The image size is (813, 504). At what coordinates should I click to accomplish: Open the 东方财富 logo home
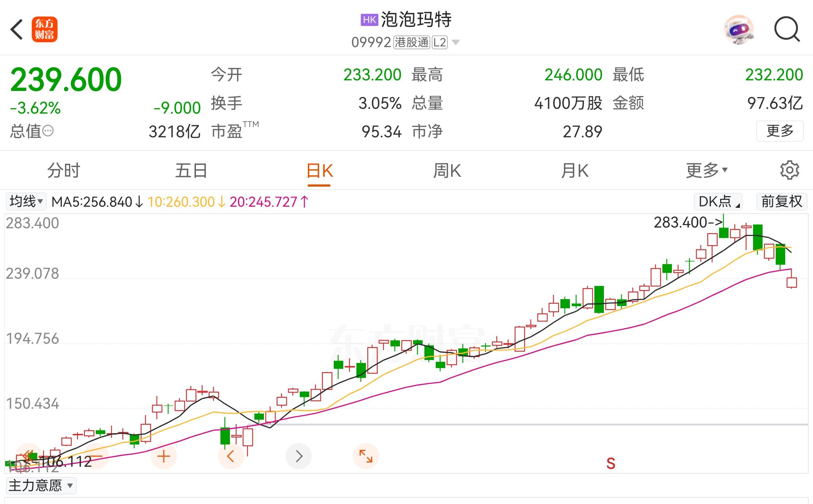pos(45,29)
